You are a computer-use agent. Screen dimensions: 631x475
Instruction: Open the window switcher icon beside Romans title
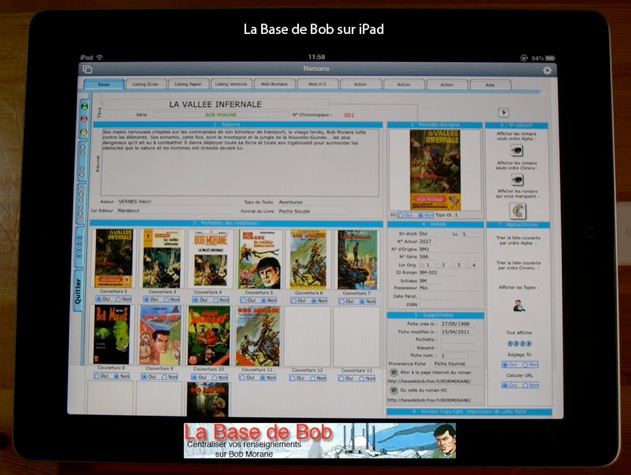87,69
